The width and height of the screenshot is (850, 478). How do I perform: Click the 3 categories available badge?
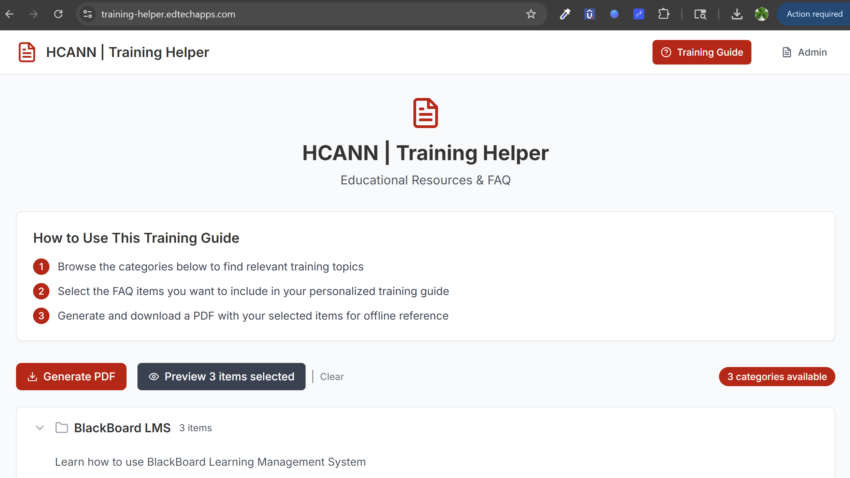(x=777, y=377)
